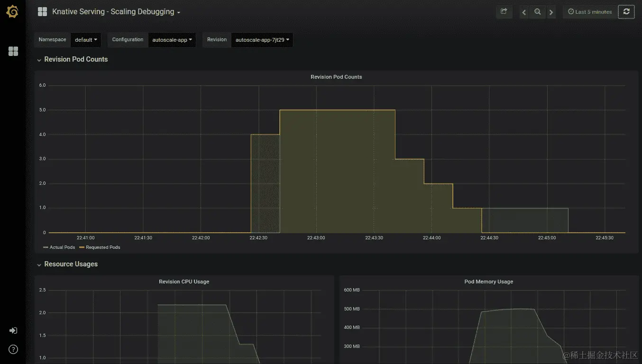This screenshot has width=642, height=364.
Task: Toggle the Actual Pods legend series
Action: (59, 247)
